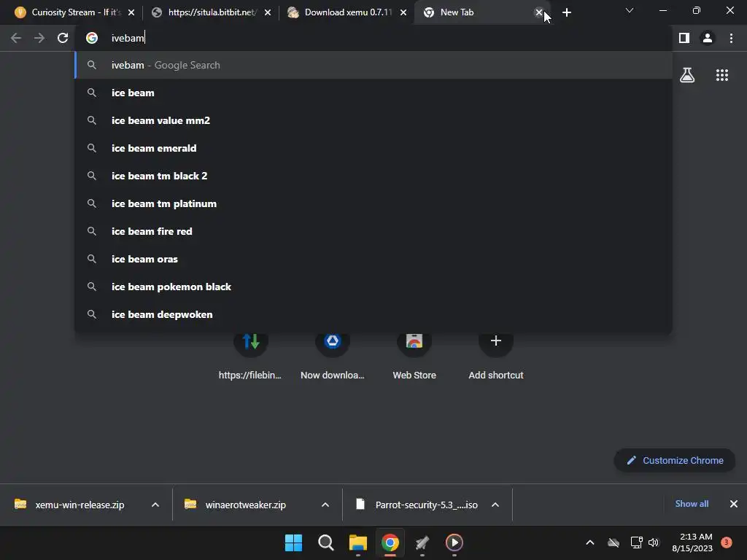Select the 'ivebam - Google Search' suggestion

click(373, 65)
